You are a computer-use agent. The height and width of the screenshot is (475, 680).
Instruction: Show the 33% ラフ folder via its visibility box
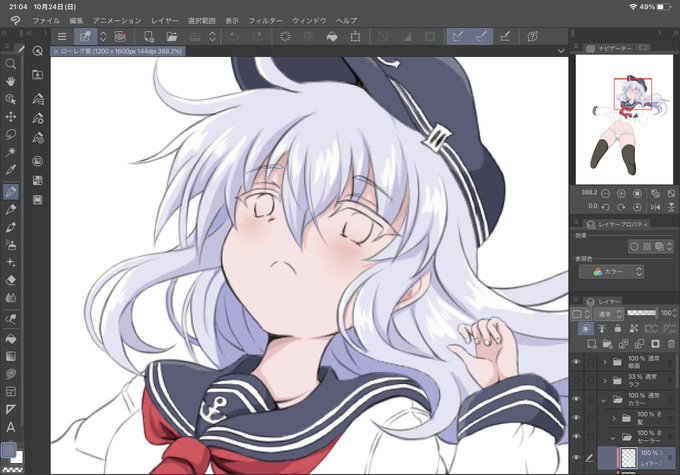point(576,380)
